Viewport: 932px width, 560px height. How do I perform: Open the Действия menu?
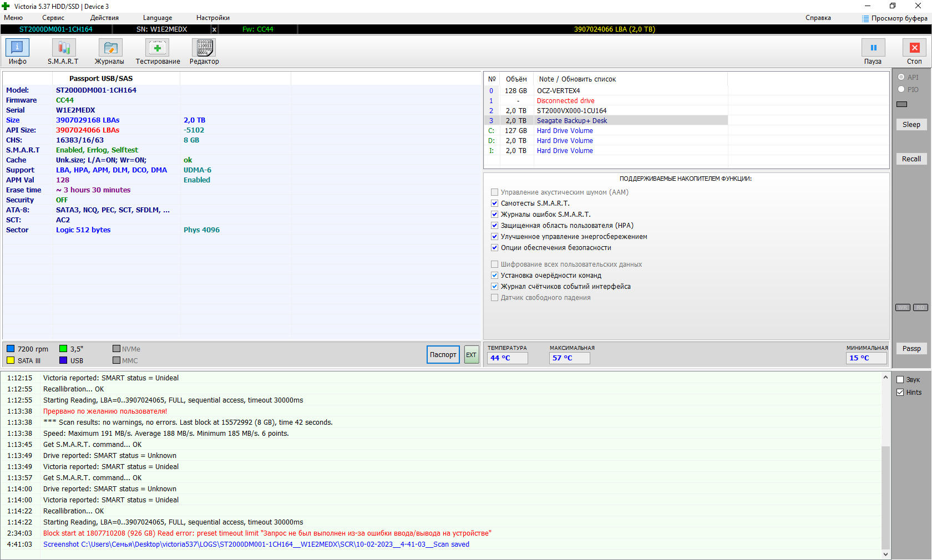pyautogui.click(x=104, y=18)
